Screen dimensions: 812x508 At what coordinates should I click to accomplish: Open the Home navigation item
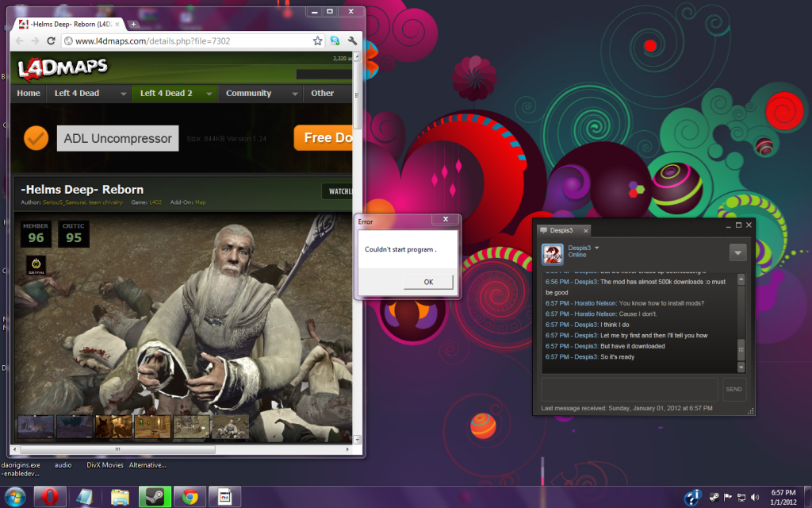pyautogui.click(x=29, y=94)
